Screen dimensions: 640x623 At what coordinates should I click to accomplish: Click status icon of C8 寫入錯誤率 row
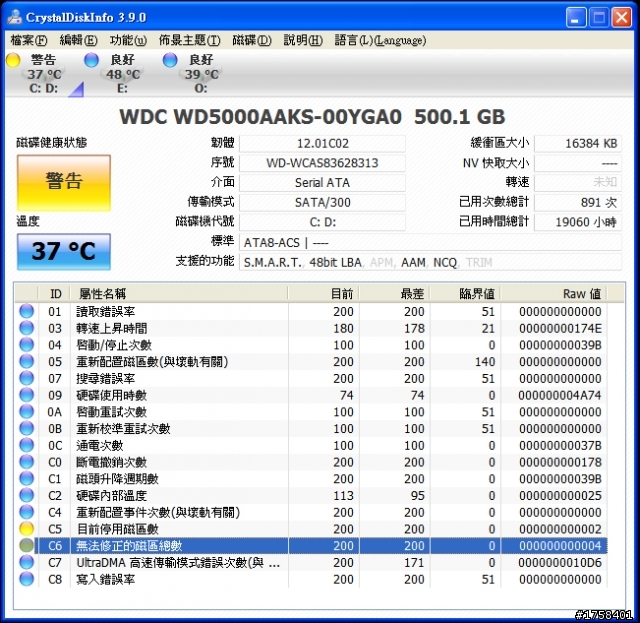tap(27, 579)
